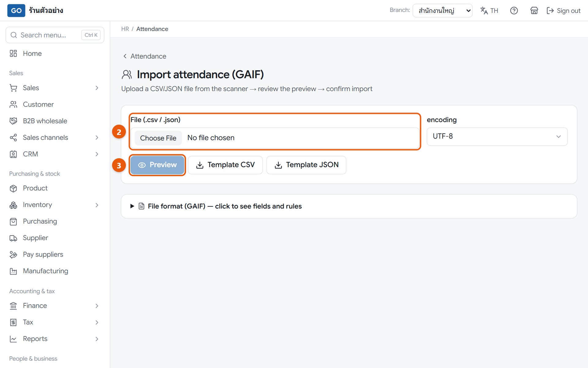
Task: Click the sign out arrow icon
Action: coord(550,11)
